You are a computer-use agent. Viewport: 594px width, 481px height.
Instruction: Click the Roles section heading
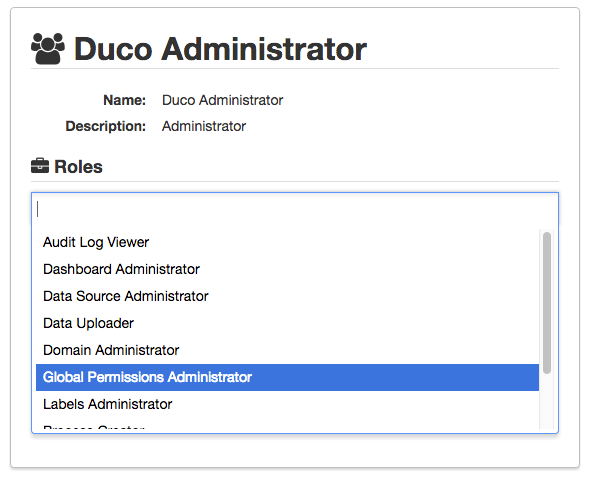point(78,167)
